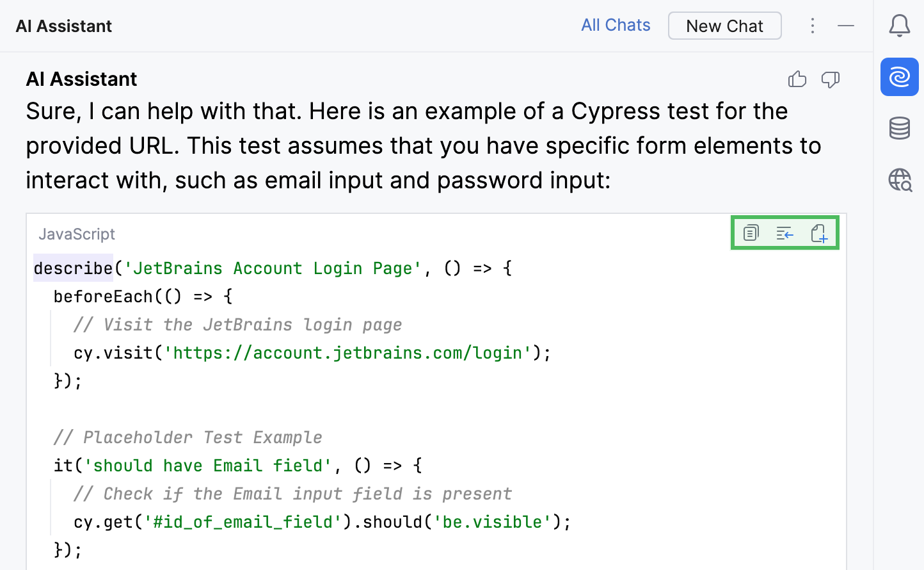This screenshot has height=570, width=924.
Task: Click the 'beforeEach' call in code
Action: pos(103,297)
